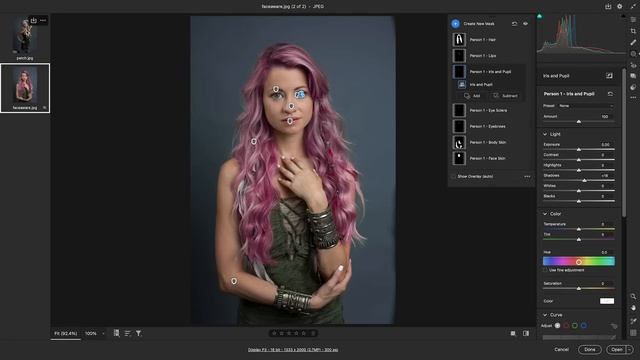The height and width of the screenshot is (360, 640).
Task: Click Add to extend the mask
Action: [x=472, y=96]
